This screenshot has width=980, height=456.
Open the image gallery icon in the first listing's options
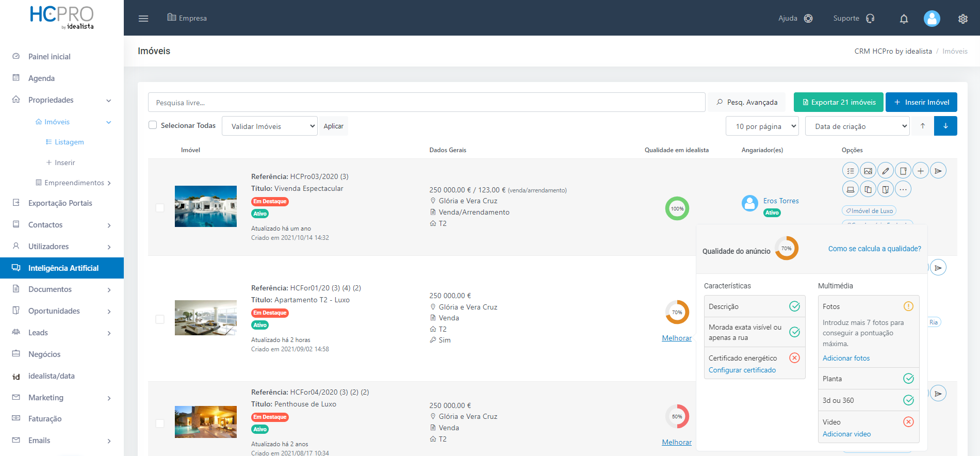868,171
